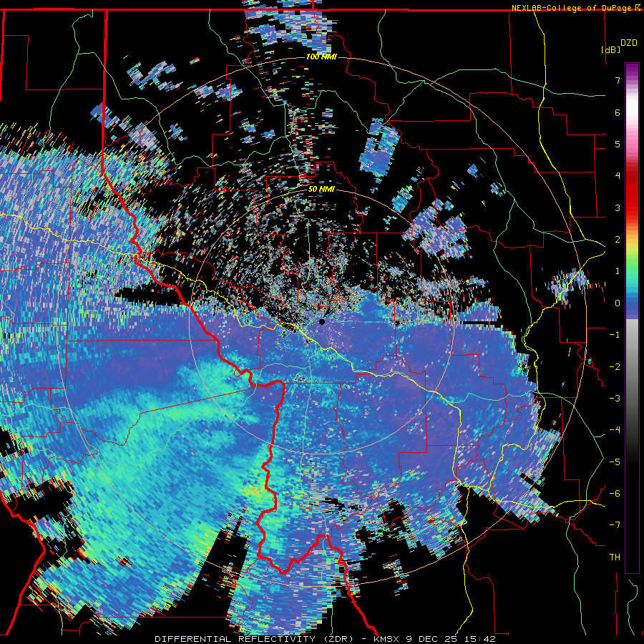The height and width of the screenshot is (644, 644).
Task: Click the 50 NMI range ring label
Action: (321, 189)
